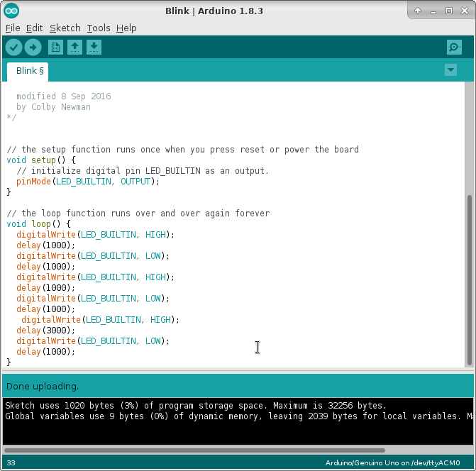Screen dimensions: 476x471
Task: Click the editor vertical scrollbar thumb
Action: click(x=470, y=279)
